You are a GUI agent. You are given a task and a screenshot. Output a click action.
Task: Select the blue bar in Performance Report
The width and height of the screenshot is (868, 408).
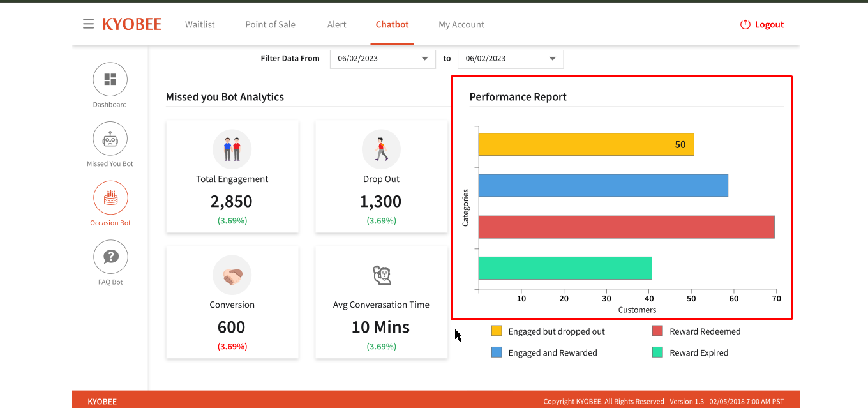click(x=603, y=185)
